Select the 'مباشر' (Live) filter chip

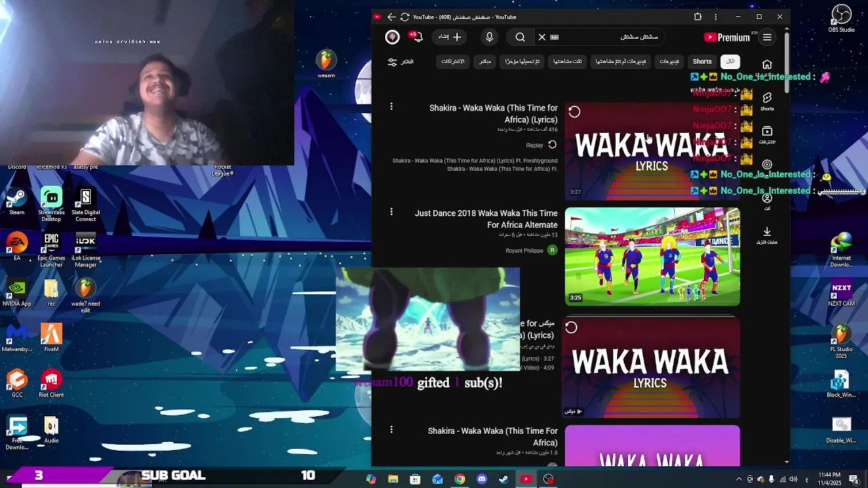485,62
